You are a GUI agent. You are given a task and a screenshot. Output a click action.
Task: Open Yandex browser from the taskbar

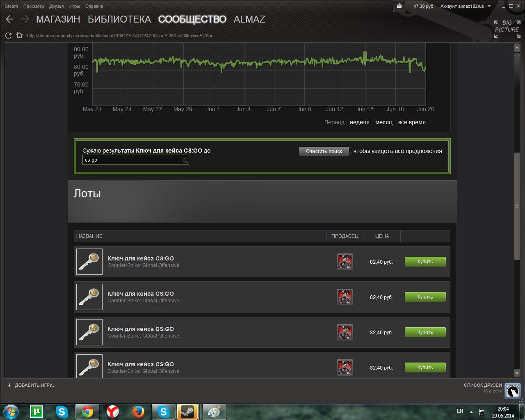(112, 411)
